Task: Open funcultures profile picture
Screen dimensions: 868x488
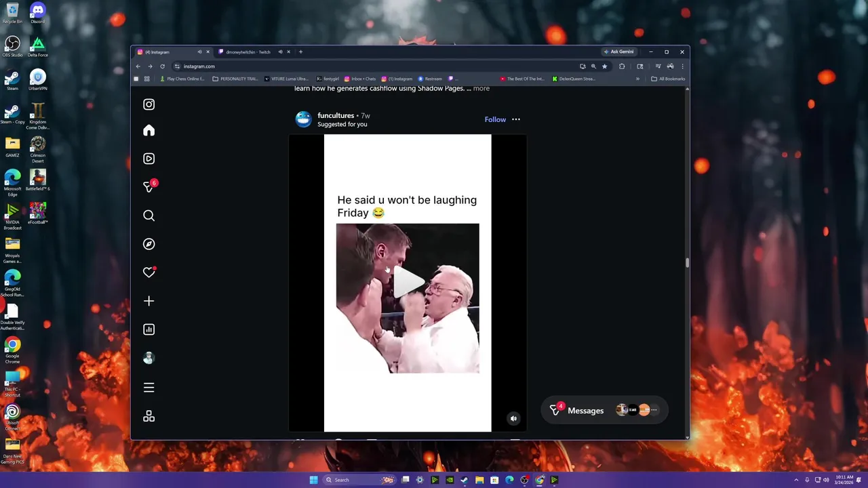Action: (x=303, y=119)
